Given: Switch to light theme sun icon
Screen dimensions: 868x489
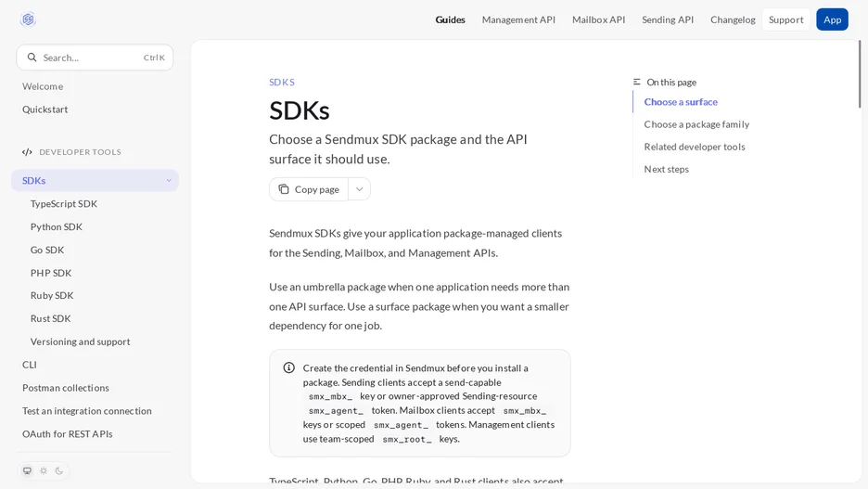Looking at the screenshot, I should (44, 470).
